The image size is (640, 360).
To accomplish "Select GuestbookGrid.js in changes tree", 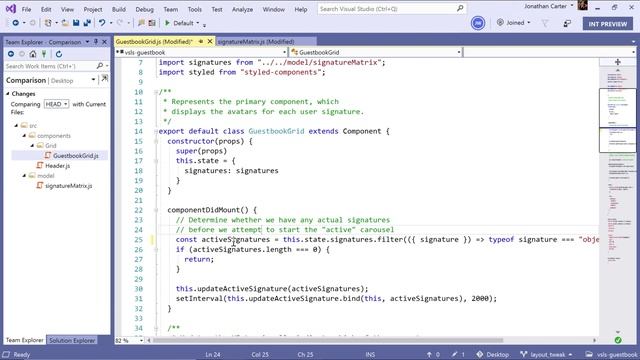I will coord(76,156).
